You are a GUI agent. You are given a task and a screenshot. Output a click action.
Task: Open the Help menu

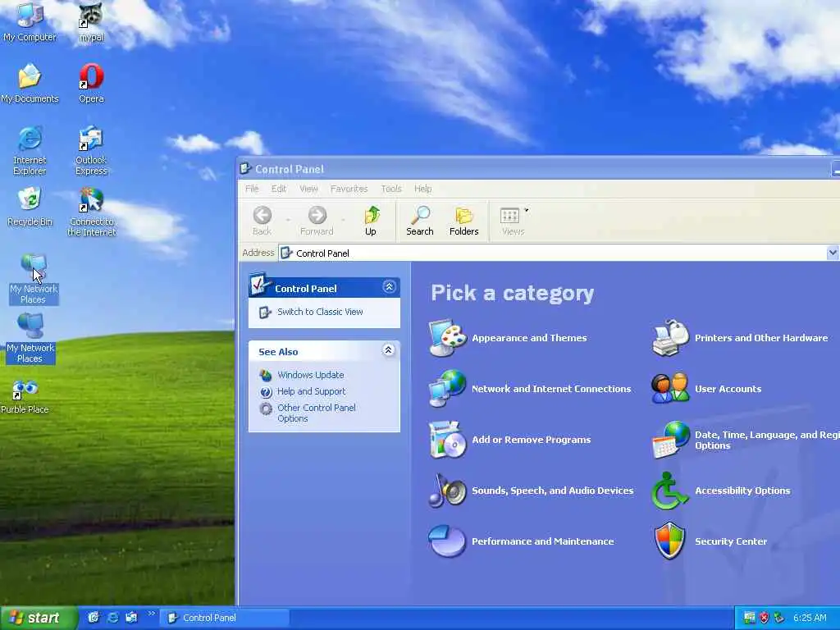point(422,189)
